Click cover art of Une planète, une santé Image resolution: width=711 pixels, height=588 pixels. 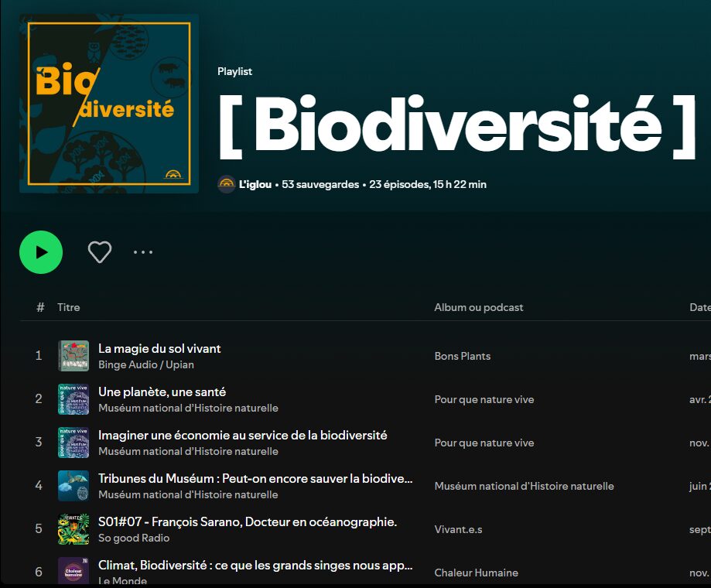73,399
